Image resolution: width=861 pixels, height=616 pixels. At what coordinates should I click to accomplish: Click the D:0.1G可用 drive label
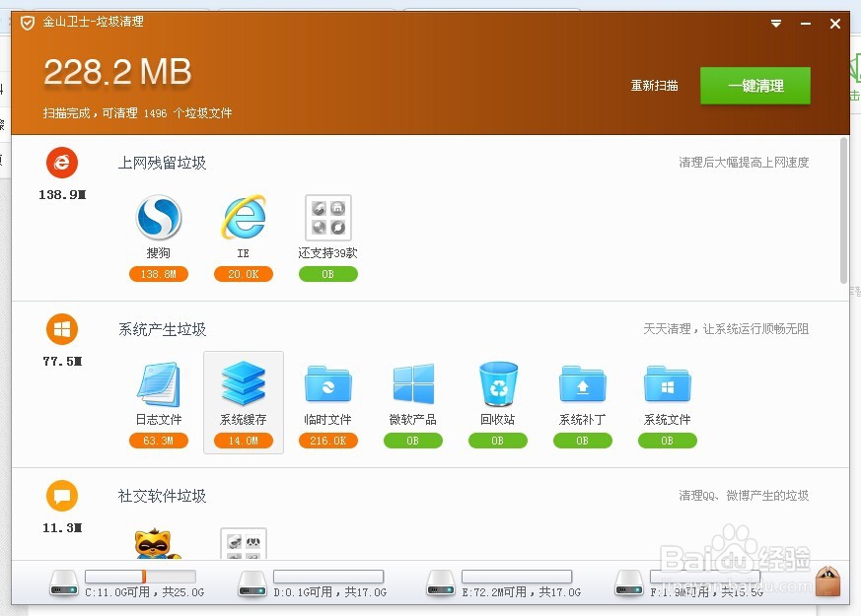pos(330,592)
